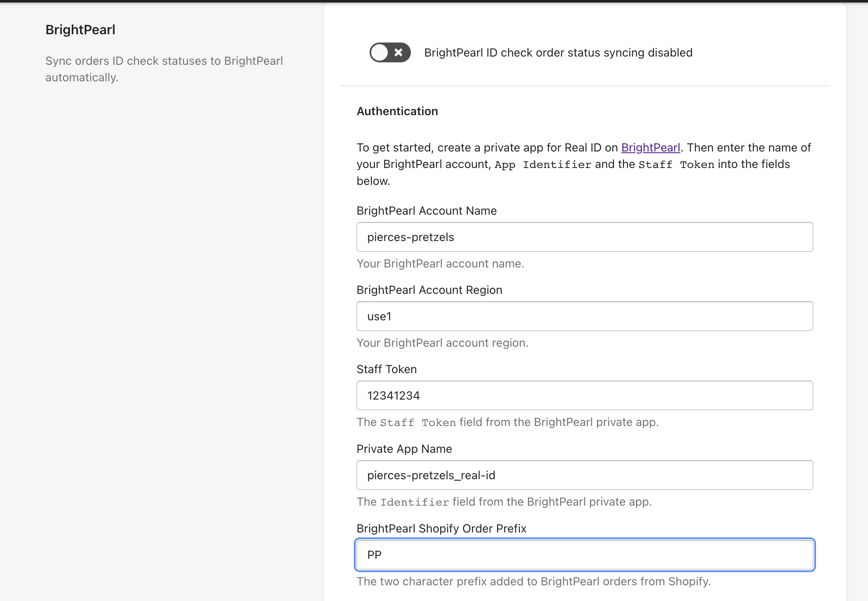The height and width of the screenshot is (601, 868).
Task: Select the BrightPearl heading in left column
Action: pos(80,30)
